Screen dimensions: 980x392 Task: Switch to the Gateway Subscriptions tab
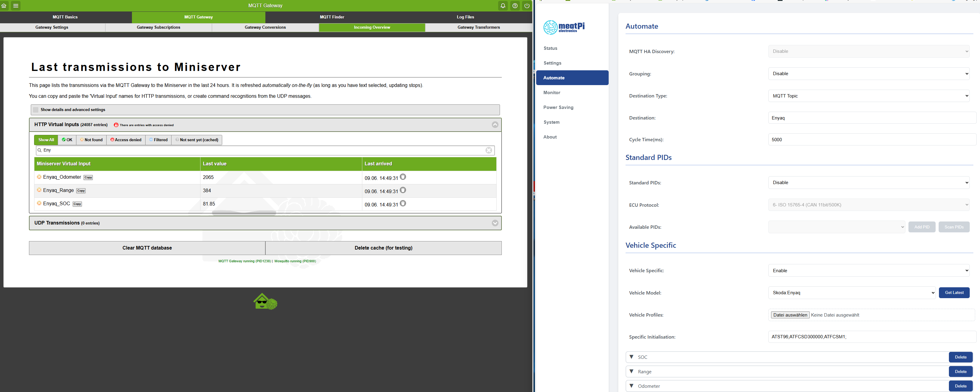pos(158,27)
